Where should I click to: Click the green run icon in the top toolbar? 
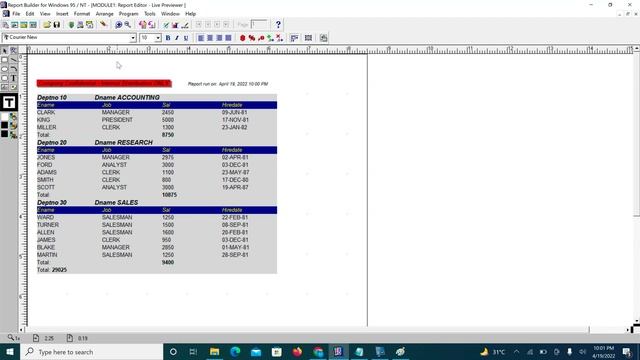coord(71,25)
